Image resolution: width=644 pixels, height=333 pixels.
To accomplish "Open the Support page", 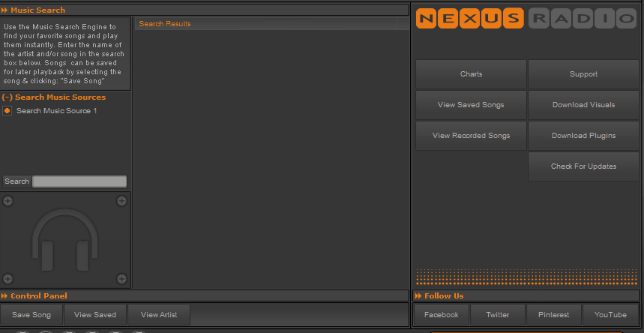I will (x=583, y=74).
